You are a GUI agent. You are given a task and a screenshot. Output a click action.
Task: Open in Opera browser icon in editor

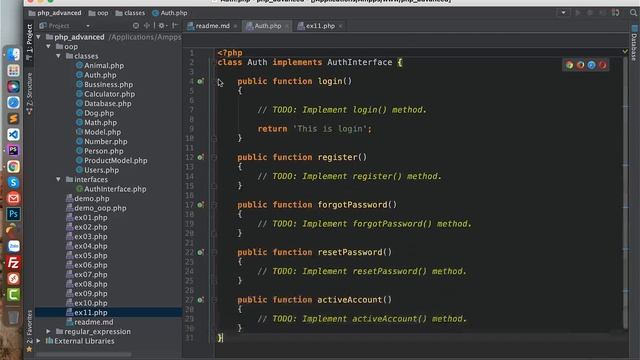coord(602,65)
